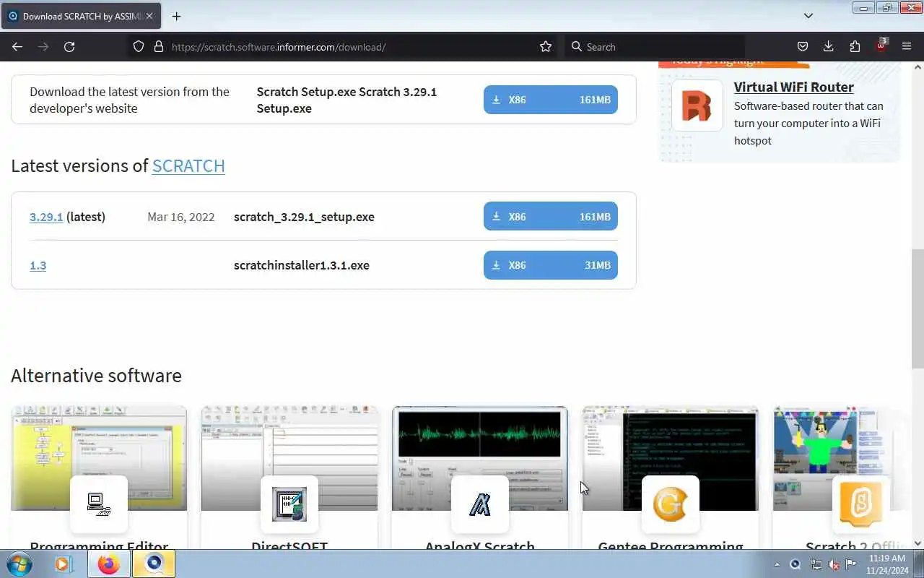This screenshot has width=924, height=578.
Task: Expand the list all tabs dropdown
Action: [x=808, y=16]
